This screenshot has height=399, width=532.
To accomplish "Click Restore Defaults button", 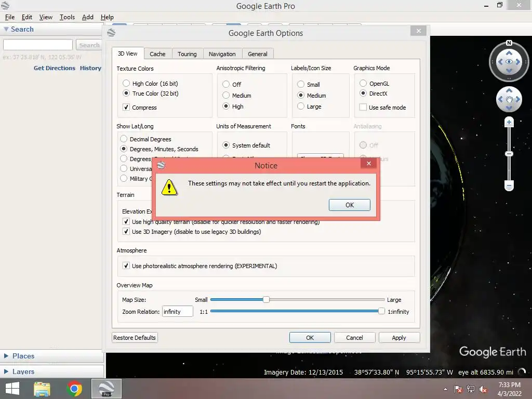I will [135, 338].
